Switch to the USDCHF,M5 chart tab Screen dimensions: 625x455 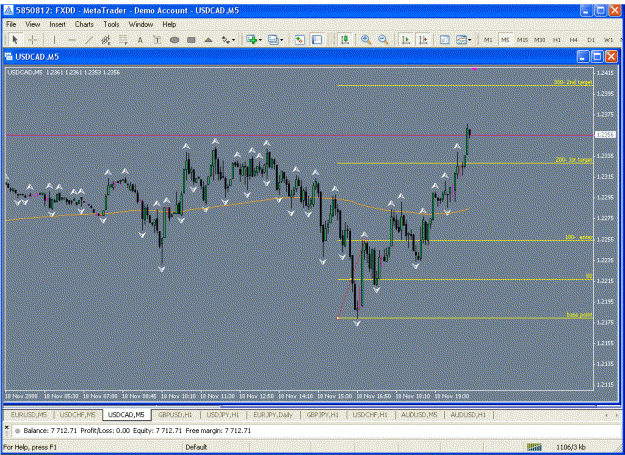[x=77, y=415]
